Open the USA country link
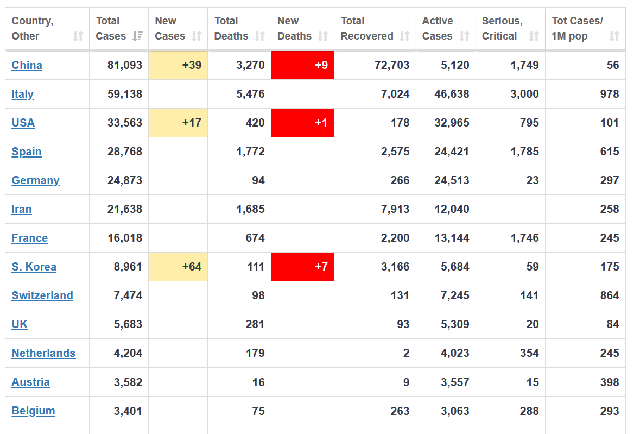The width and height of the screenshot is (640, 434). [23, 123]
